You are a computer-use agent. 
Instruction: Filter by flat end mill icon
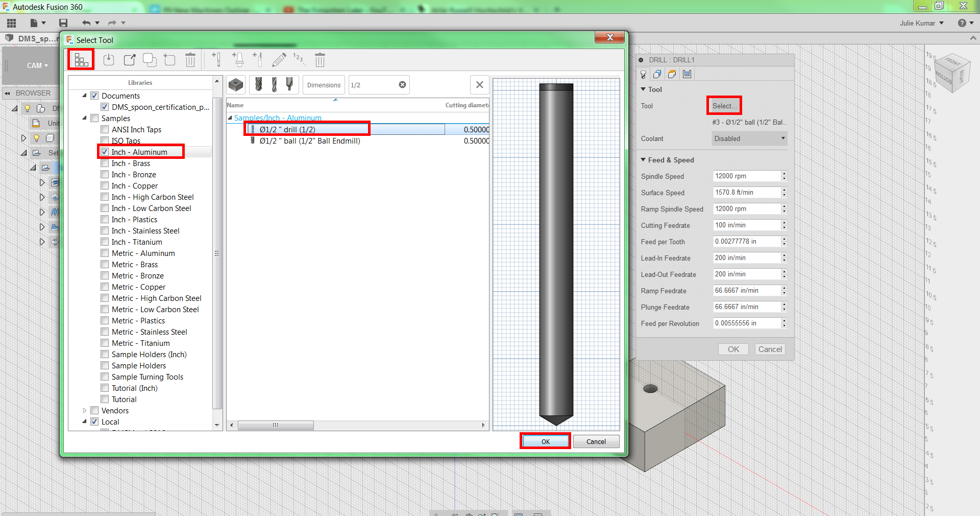259,84
